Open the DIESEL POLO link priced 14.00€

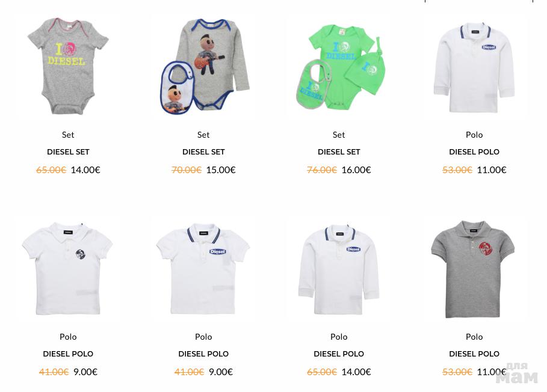[x=339, y=354]
